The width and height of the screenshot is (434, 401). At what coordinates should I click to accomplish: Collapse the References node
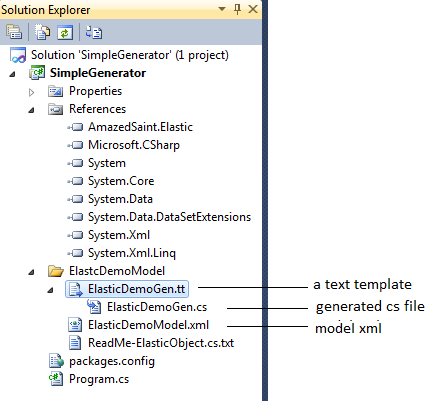(31, 110)
